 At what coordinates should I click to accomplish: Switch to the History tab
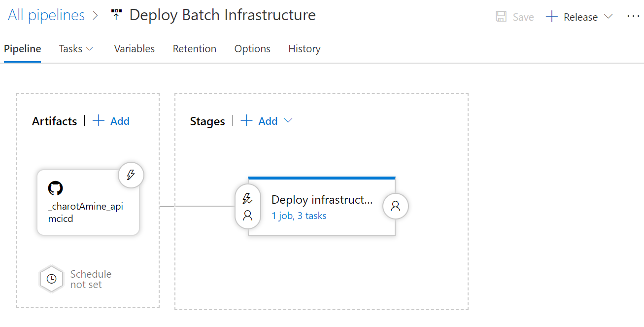click(304, 49)
